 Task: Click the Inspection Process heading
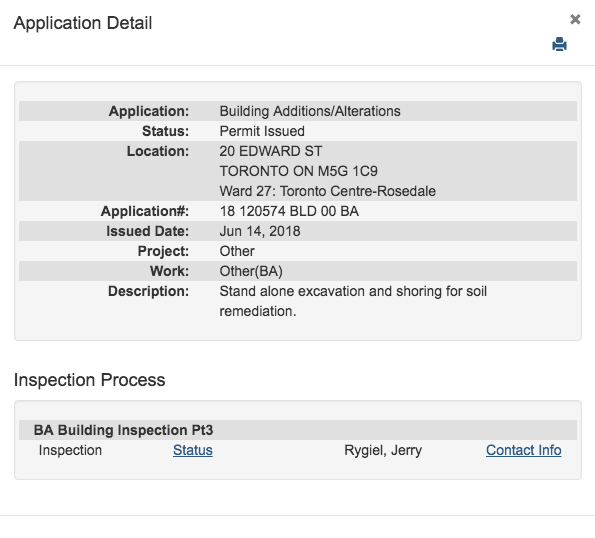click(x=90, y=380)
